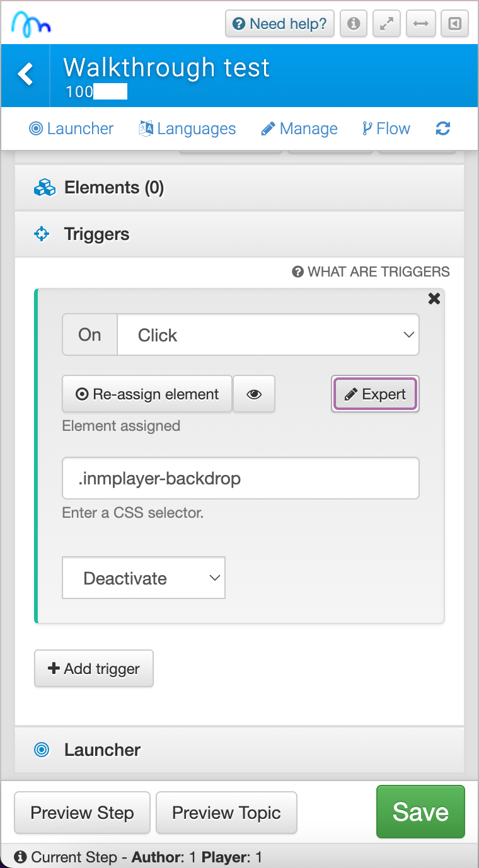This screenshot has height=868, width=479.
Task: Click the refresh icon next to Flow
Action: pyautogui.click(x=443, y=128)
